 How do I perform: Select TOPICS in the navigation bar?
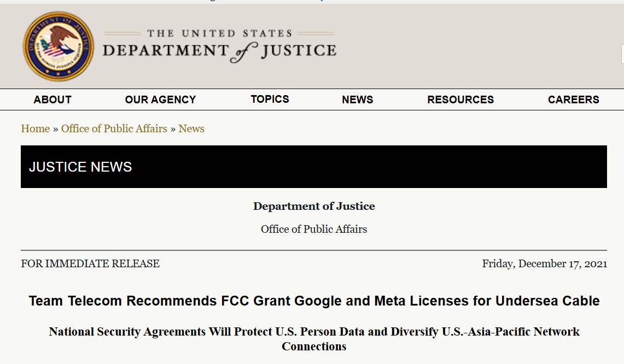pyautogui.click(x=270, y=99)
